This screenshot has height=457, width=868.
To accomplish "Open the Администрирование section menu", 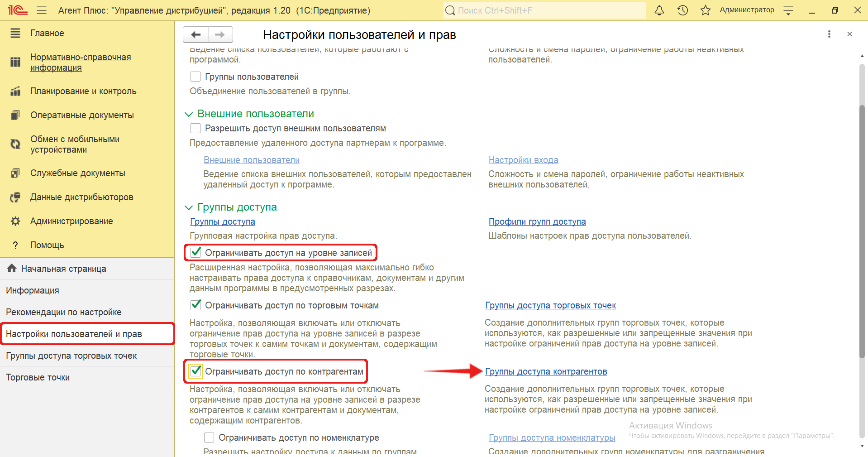I will click(72, 221).
